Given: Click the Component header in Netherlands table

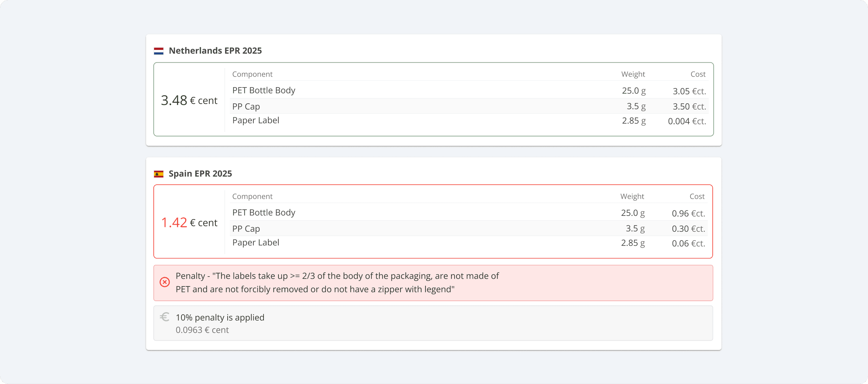Looking at the screenshot, I should click(x=252, y=74).
